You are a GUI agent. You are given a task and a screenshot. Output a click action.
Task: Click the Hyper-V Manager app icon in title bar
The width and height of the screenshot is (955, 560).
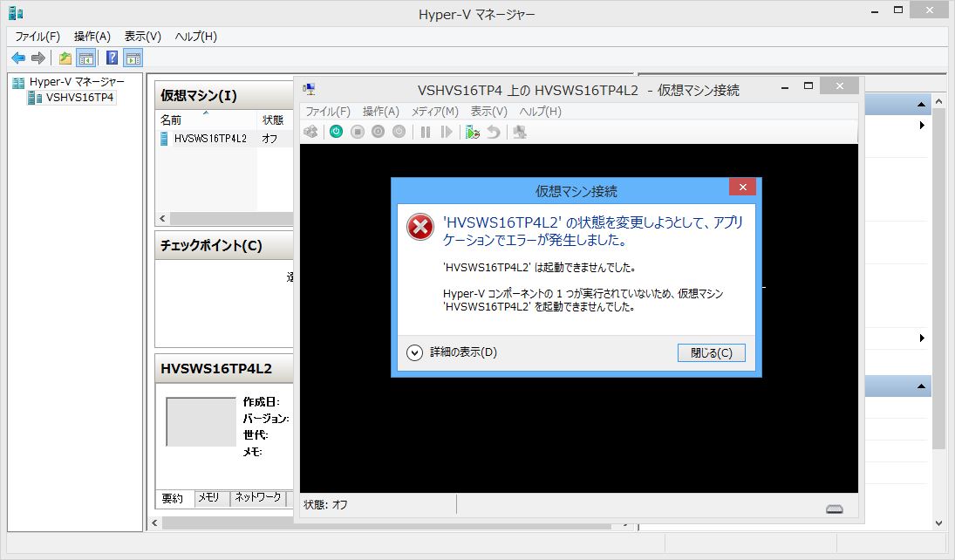[16, 13]
